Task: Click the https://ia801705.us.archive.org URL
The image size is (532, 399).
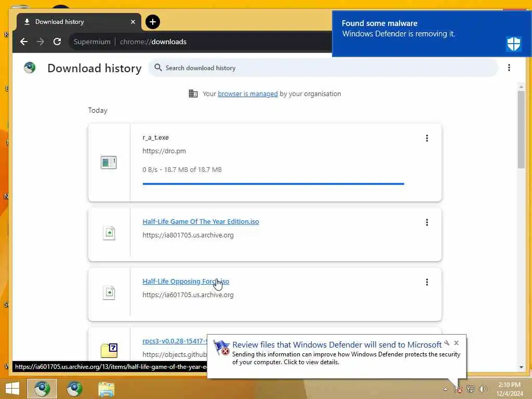Action: [x=188, y=235]
